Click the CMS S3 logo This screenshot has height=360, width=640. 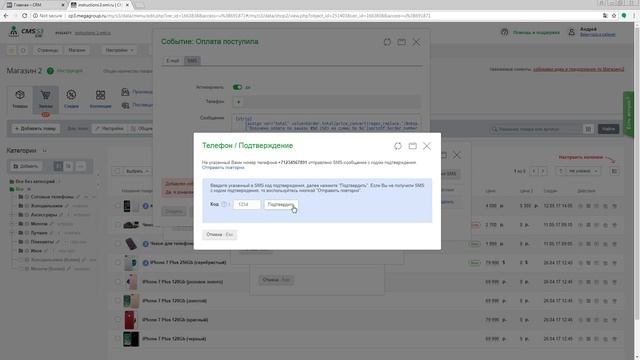(26, 32)
